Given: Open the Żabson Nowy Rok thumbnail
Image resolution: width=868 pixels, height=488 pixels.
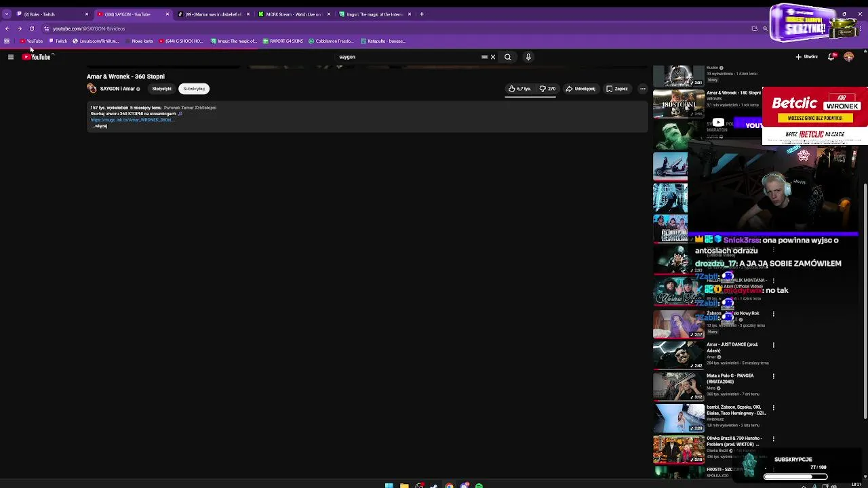Looking at the screenshot, I should tap(678, 323).
